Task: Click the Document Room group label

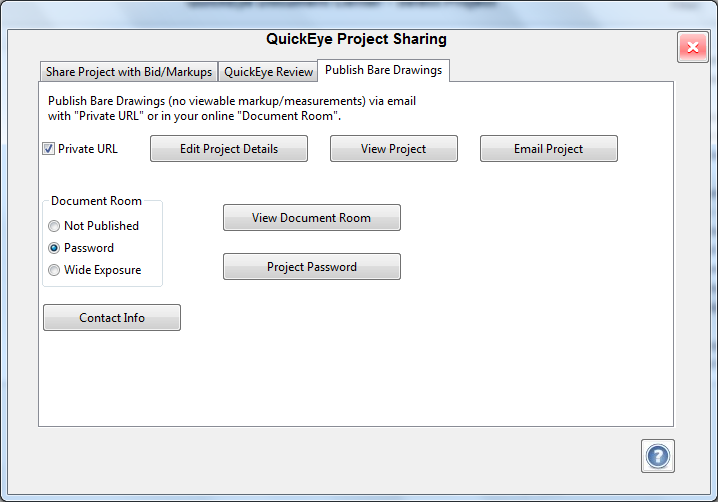Action: 96,201
